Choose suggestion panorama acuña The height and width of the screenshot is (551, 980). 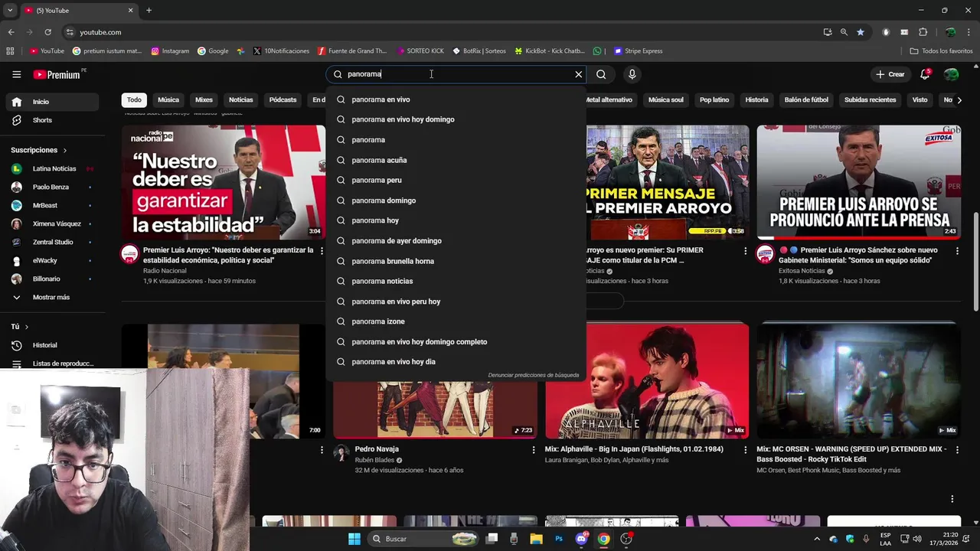pos(456,160)
